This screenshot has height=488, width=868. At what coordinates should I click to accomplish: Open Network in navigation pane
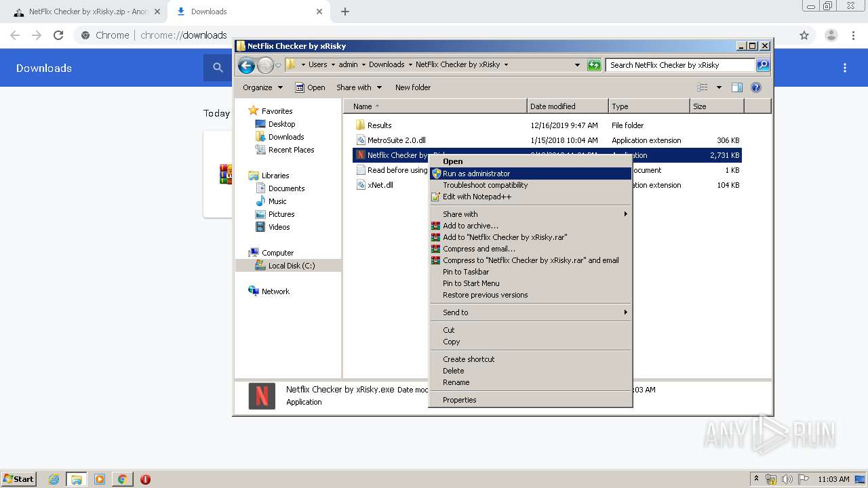pyautogui.click(x=275, y=291)
